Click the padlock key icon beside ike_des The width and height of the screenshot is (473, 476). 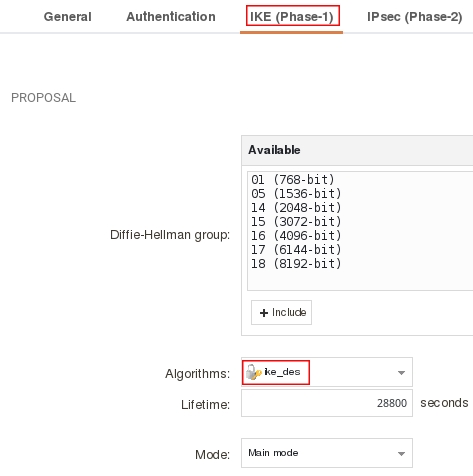[x=254, y=372]
